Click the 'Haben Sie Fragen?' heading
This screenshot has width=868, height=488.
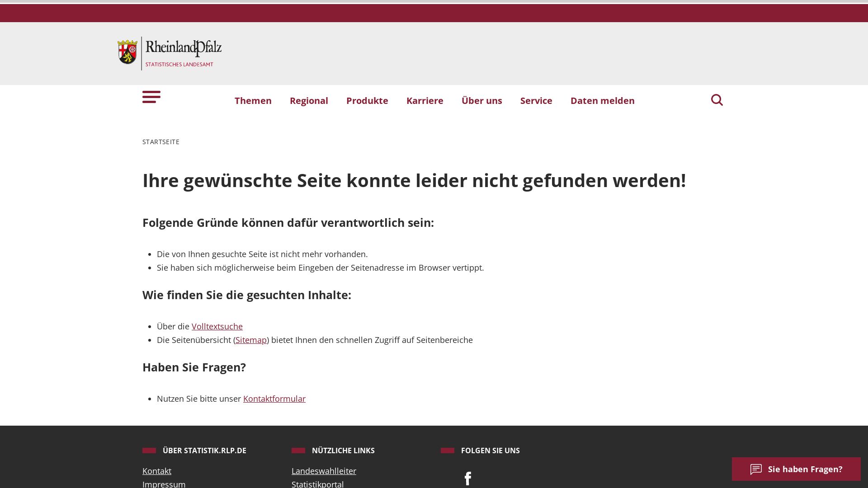click(x=194, y=367)
